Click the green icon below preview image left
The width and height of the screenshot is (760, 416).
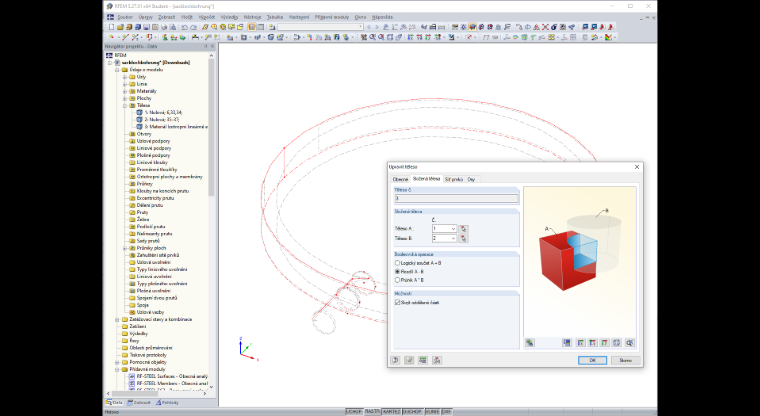pyautogui.click(x=530, y=343)
